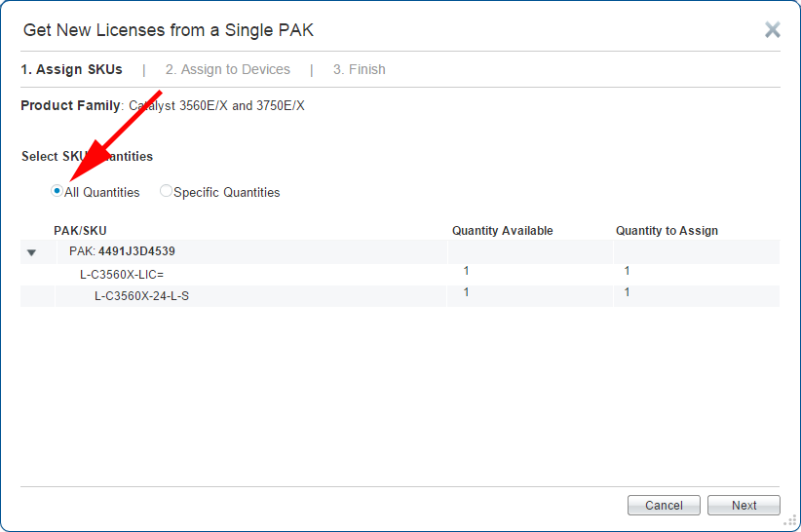
Task: Click the Next button
Action: 744,505
